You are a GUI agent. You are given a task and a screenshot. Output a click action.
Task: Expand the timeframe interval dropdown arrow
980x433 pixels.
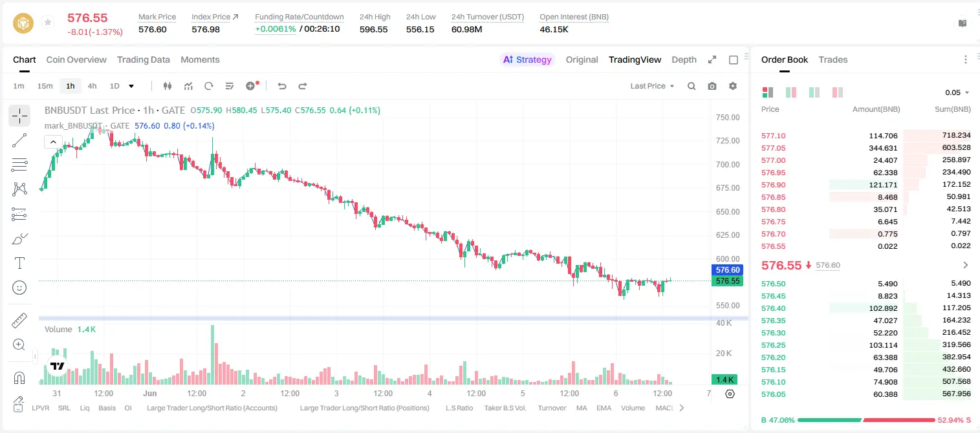click(132, 86)
